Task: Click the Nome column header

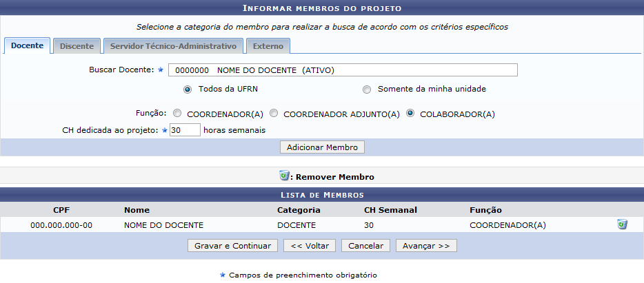Action: 137,210
